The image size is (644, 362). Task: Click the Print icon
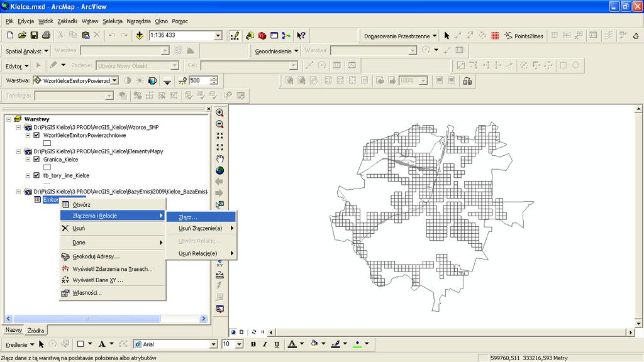[x=46, y=36]
